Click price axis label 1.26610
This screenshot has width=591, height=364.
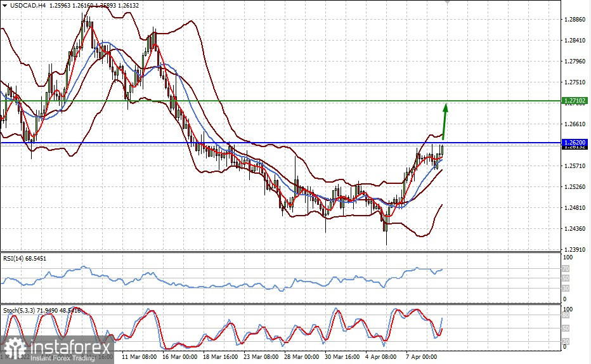point(575,124)
